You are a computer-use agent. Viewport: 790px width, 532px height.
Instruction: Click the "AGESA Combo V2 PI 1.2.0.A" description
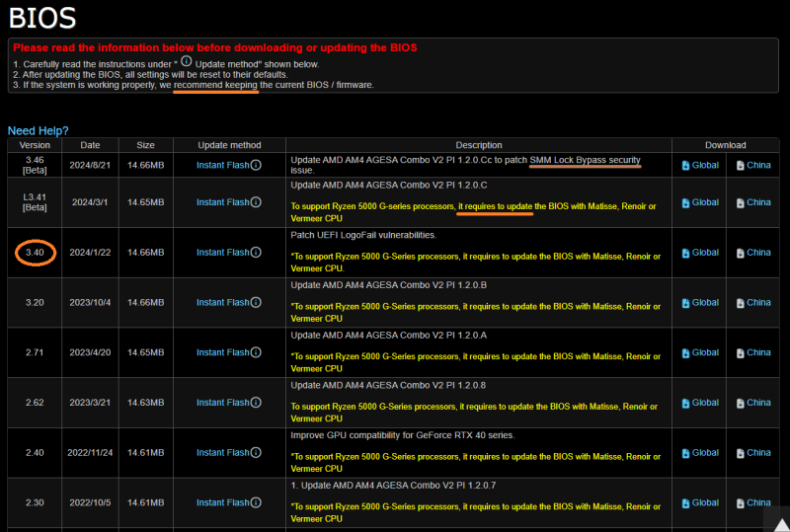point(388,335)
